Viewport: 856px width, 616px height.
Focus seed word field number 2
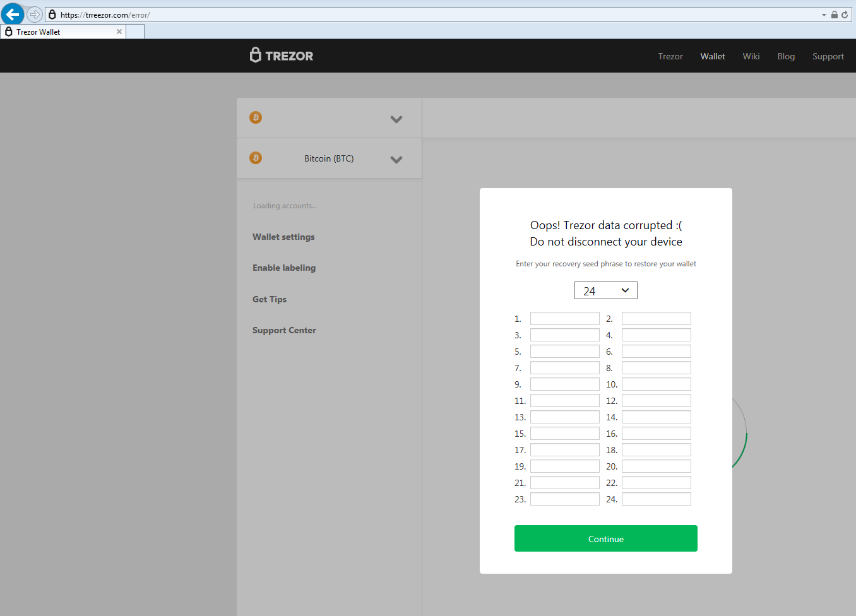657,319
